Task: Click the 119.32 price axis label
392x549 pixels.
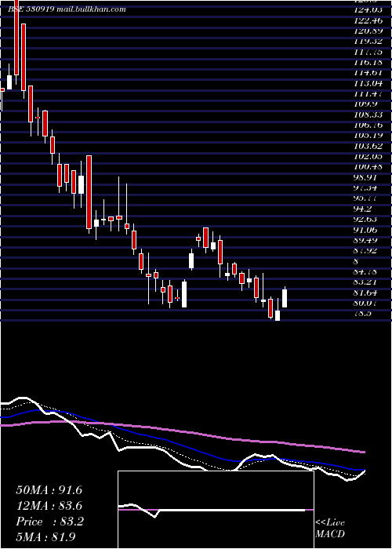Action: pos(368,42)
